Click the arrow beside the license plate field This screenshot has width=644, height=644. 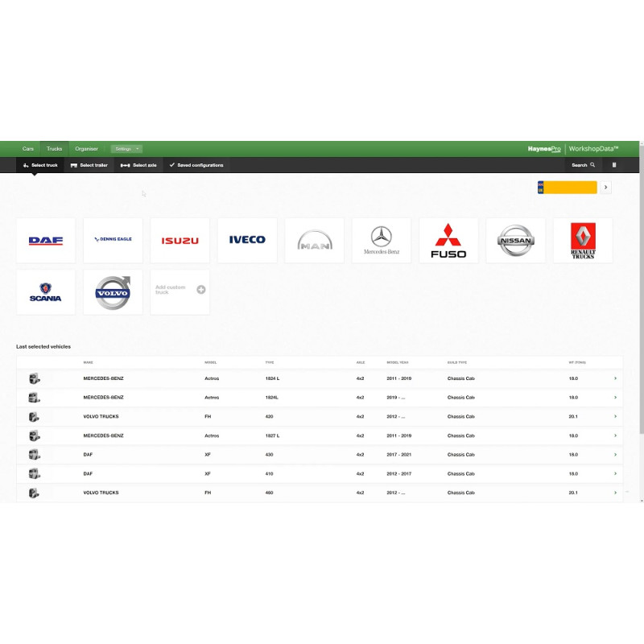[x=605, y=186]
